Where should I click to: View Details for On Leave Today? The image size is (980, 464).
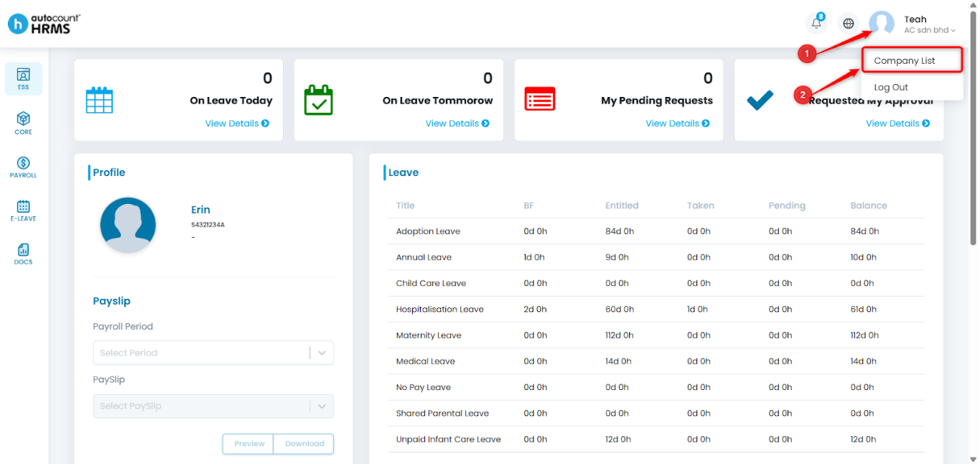point(237,124)
